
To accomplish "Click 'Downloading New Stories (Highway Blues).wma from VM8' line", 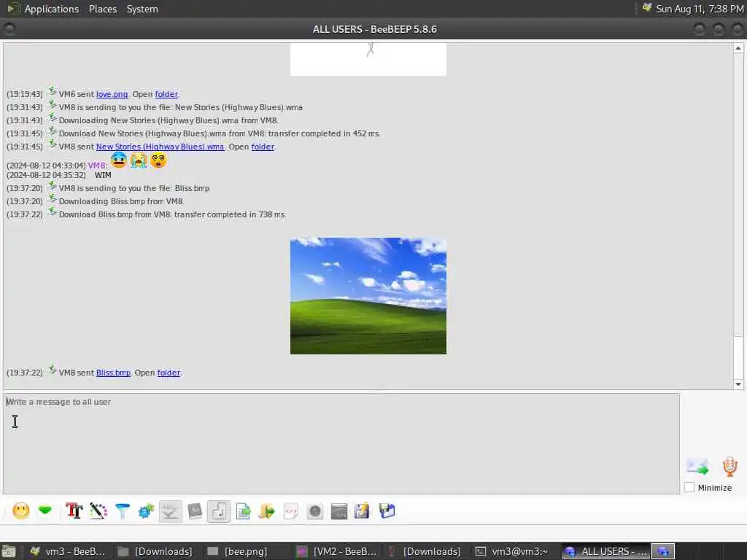I will click(169, 120).
